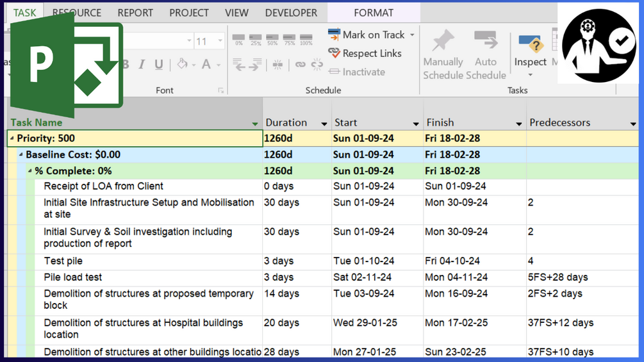
Task: Collapse the % Complete: 0% group
Action: (30, 170)
